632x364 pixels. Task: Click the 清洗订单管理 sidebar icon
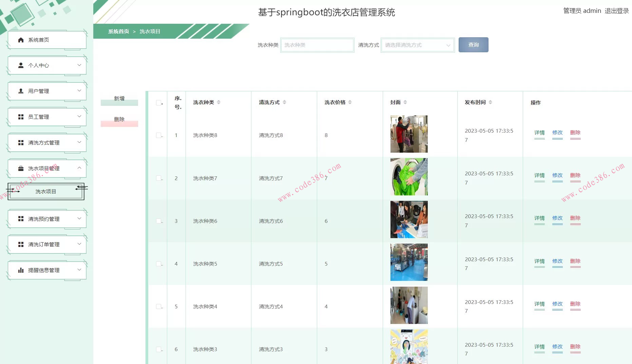coord(20,244)
